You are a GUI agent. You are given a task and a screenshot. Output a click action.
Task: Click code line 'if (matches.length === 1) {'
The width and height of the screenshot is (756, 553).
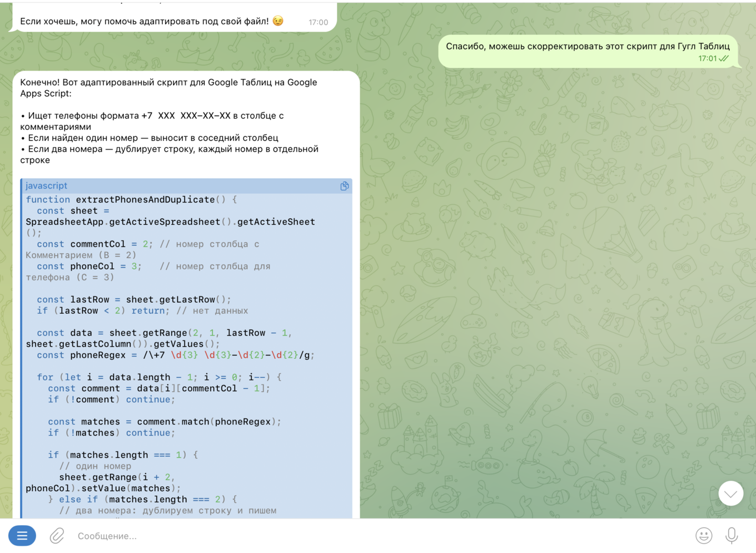[x=123, y=456]
